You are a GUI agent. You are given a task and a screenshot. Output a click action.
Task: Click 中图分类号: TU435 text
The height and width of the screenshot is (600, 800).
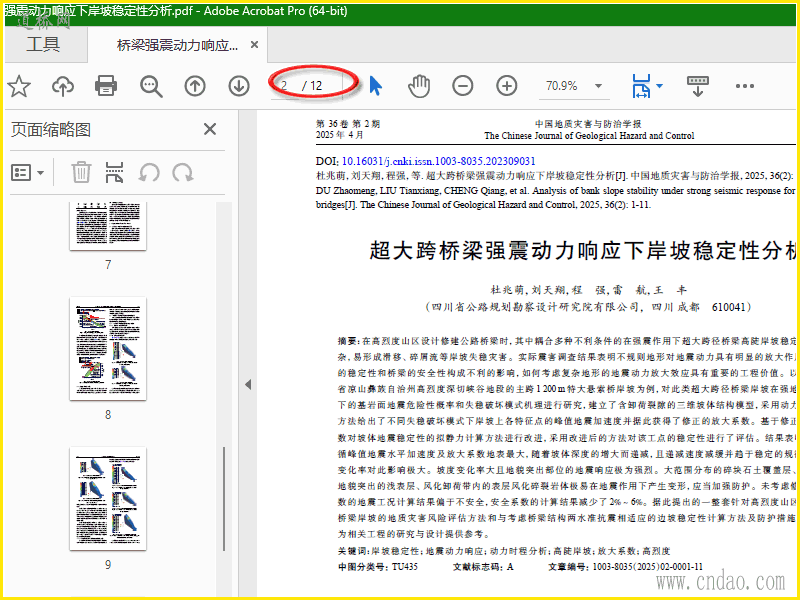click(378, 566)
